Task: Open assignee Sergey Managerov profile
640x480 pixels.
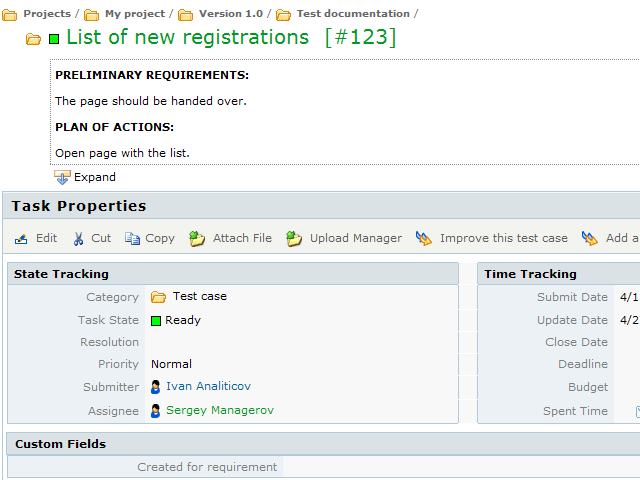Action: (x=219, y=411)
